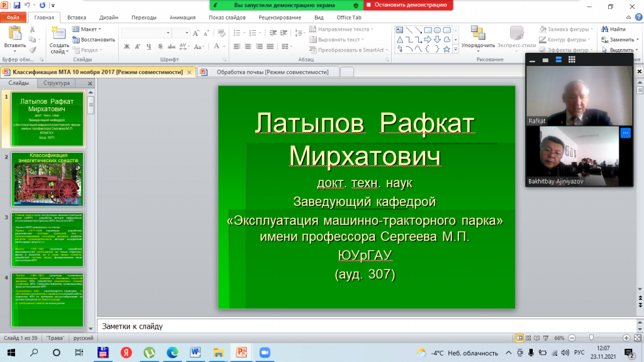Increase font size with the large A icon
Image resolution: width=644 pixels, height=362 pixels.
196,33
